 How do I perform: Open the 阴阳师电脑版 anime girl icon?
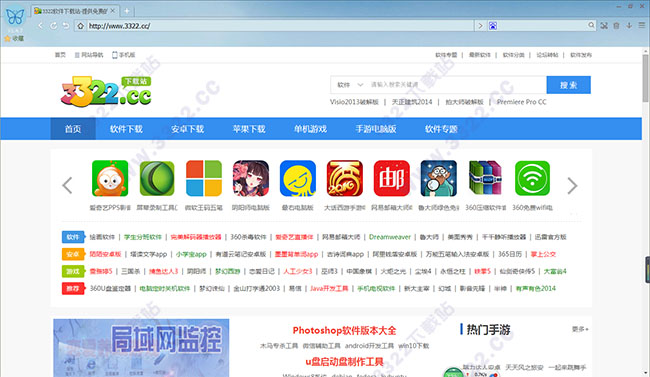[250, 178]
